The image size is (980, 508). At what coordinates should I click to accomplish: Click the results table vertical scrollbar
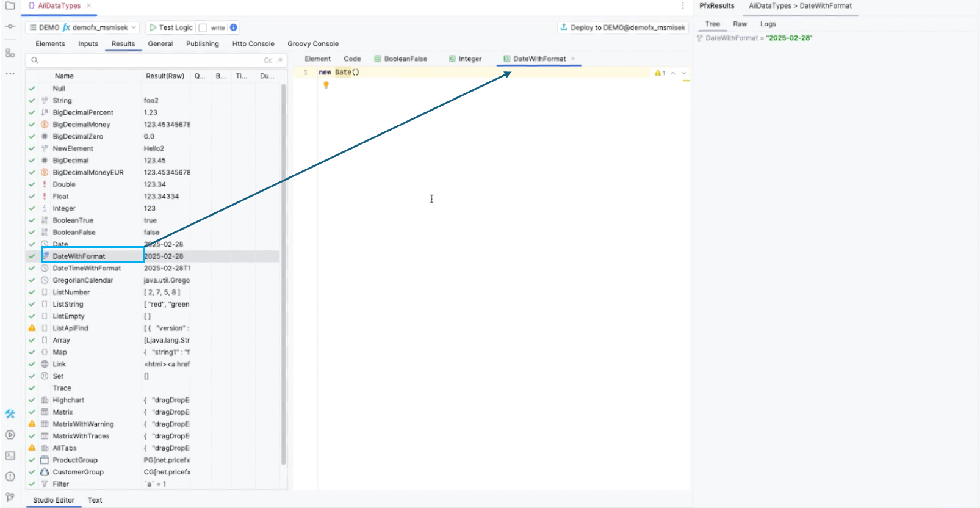click(x=283, y=275)
